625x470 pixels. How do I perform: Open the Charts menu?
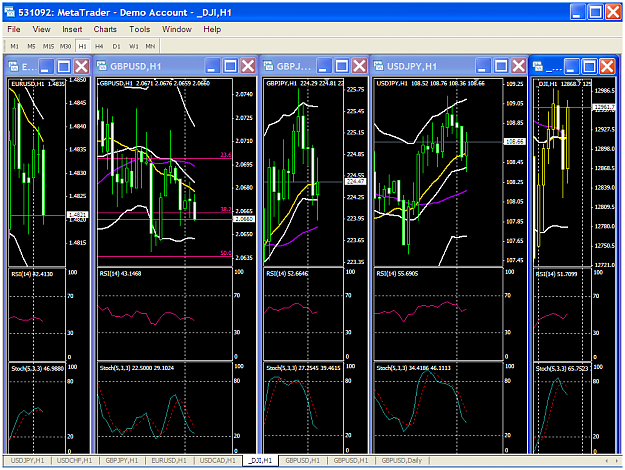[105, 29]
